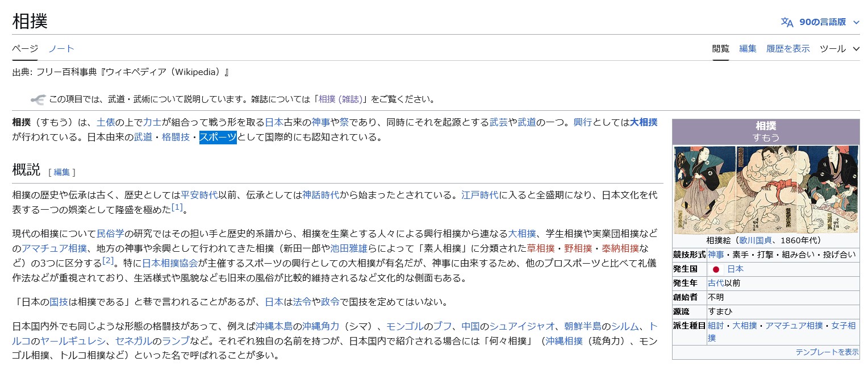Click the sumo ukiyo-e image in infobox
868x366 pixels.
[766, 190]
